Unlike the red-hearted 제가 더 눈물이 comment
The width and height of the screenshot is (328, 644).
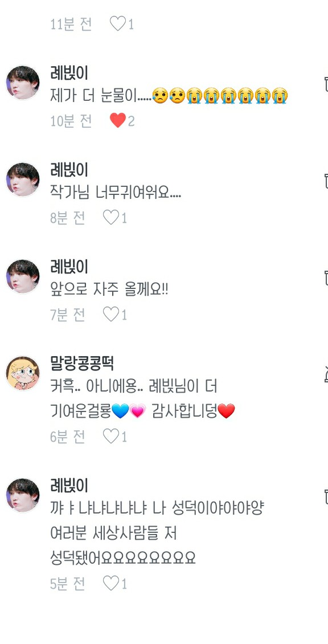coord(118,121)
